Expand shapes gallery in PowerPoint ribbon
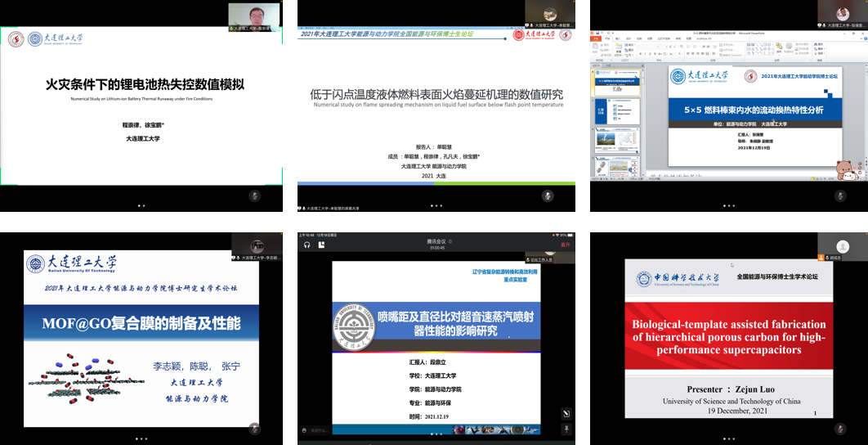The width and height of the screenshot is (868, 445). (x=773, y=53)
